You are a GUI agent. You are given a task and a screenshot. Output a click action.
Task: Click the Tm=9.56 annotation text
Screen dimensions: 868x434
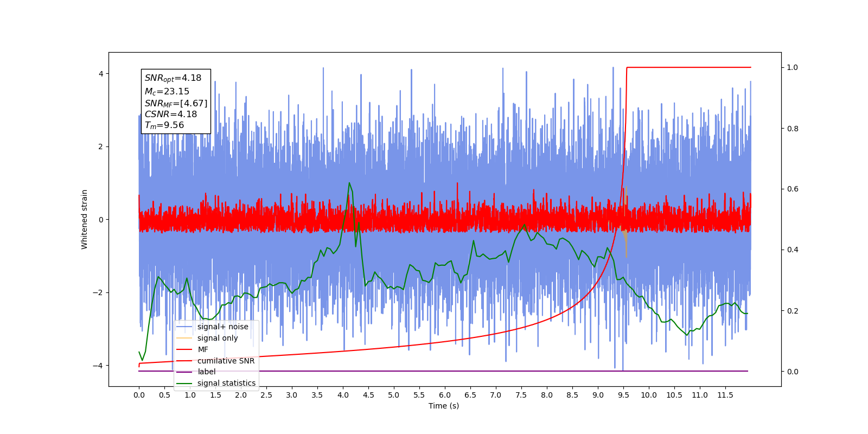coord(164,125)
